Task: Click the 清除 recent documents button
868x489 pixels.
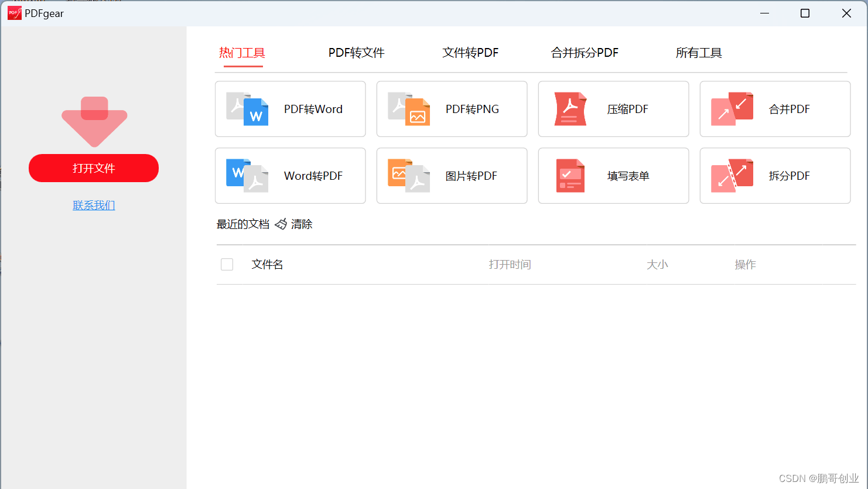Action: (302, 224)
